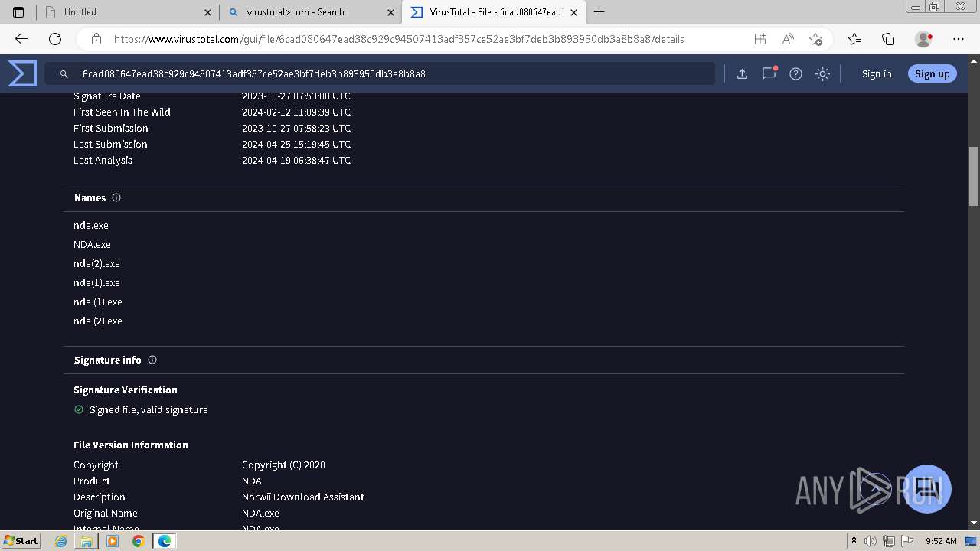Click the search magnifier icon in VirusTotal bar
Screen dimensions: 980x551
click(x=64, y=74)
